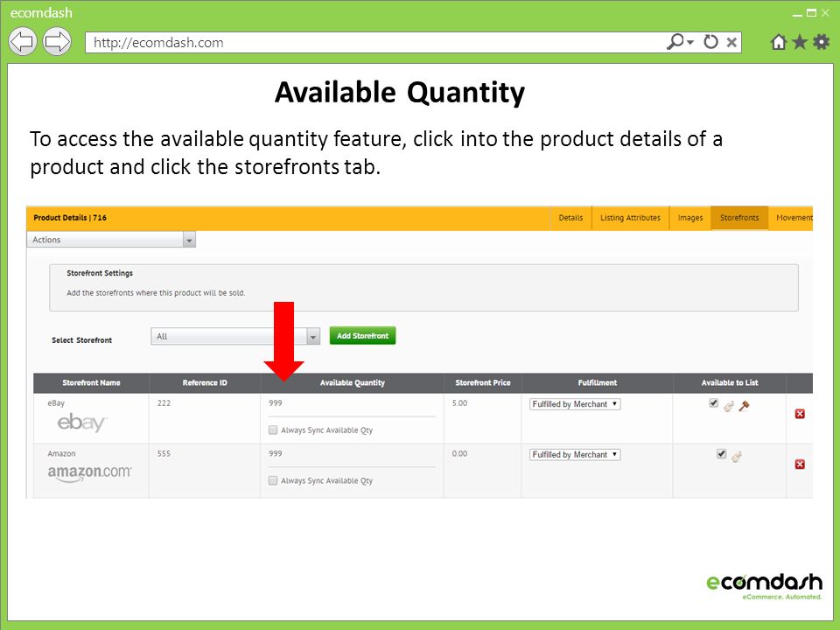Click Amazon reference ID 555
This screenshot has height=630, width=840.
pyautogui.click(x=164, y=454)
